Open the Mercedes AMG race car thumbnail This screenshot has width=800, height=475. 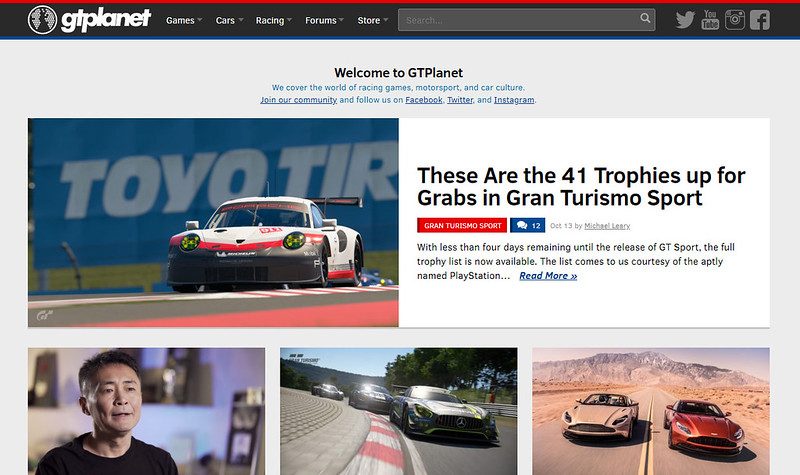(x=398, y=411)
